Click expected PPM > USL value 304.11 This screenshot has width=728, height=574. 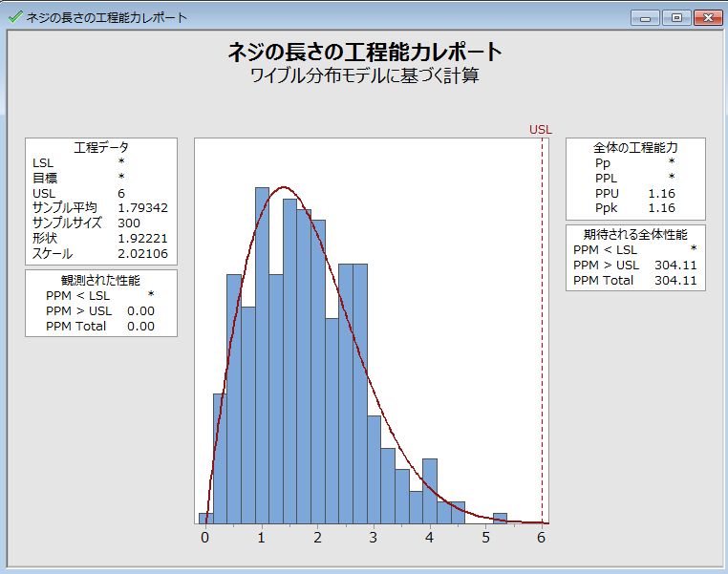[676, 265]
